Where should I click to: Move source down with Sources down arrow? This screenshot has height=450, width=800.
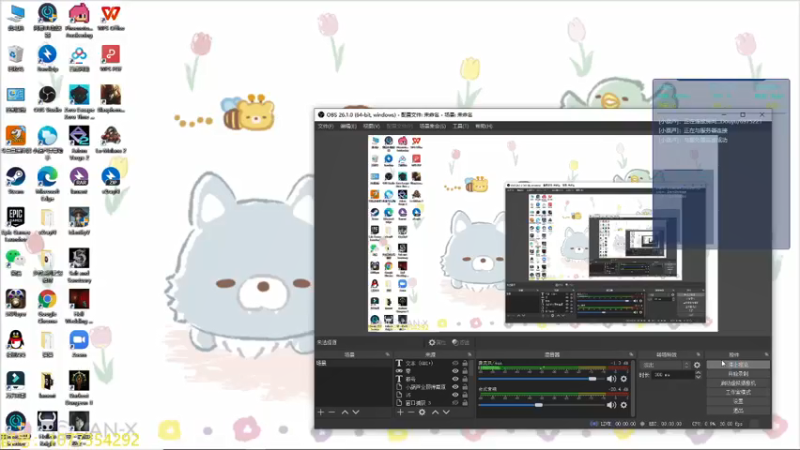coord(446,412)
